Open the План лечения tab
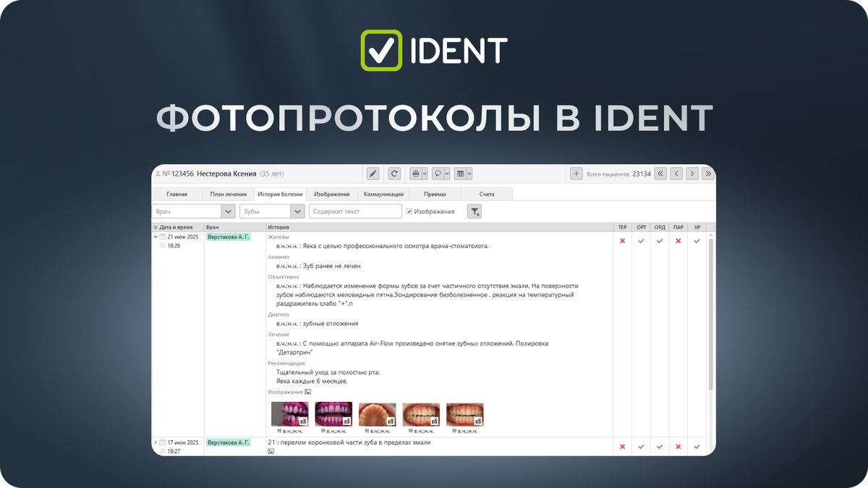Image resolution: width=868 pixels, height=488 pixels. (x=228, y=194)
